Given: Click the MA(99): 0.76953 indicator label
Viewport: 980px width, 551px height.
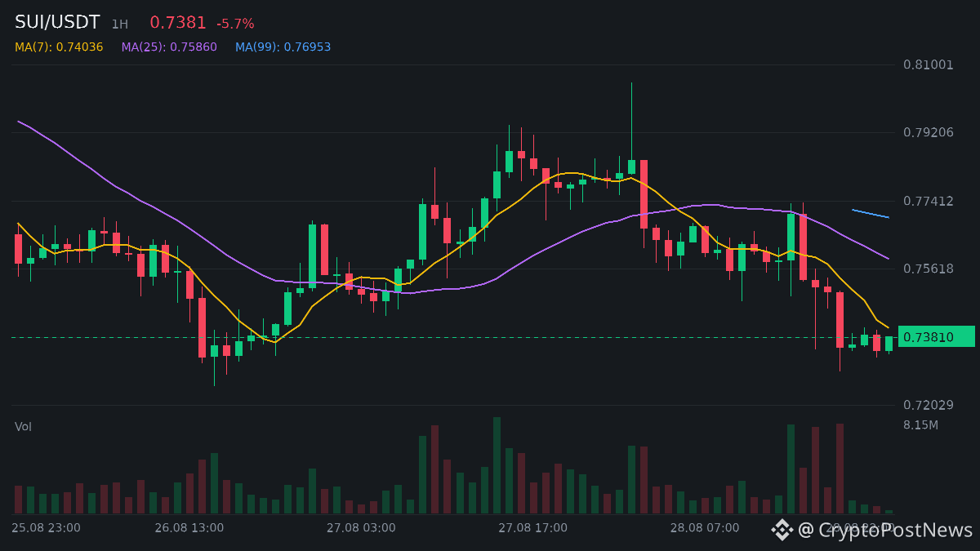Looking at the screenshot, I should [283, 47].
